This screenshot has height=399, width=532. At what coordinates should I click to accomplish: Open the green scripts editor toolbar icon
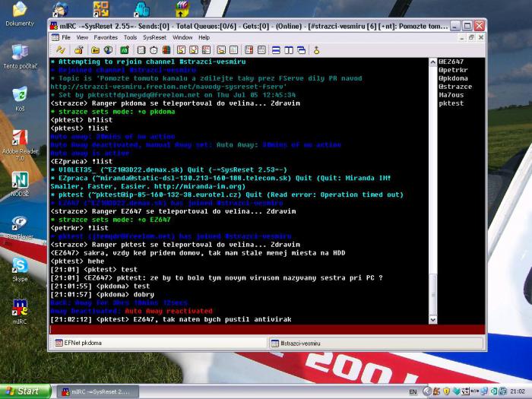[125, 50]
